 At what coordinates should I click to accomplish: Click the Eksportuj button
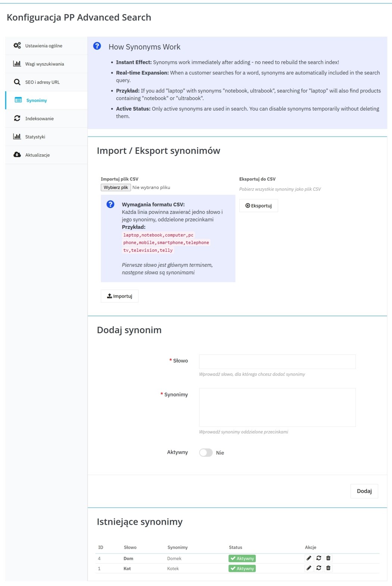coord(258,206)
